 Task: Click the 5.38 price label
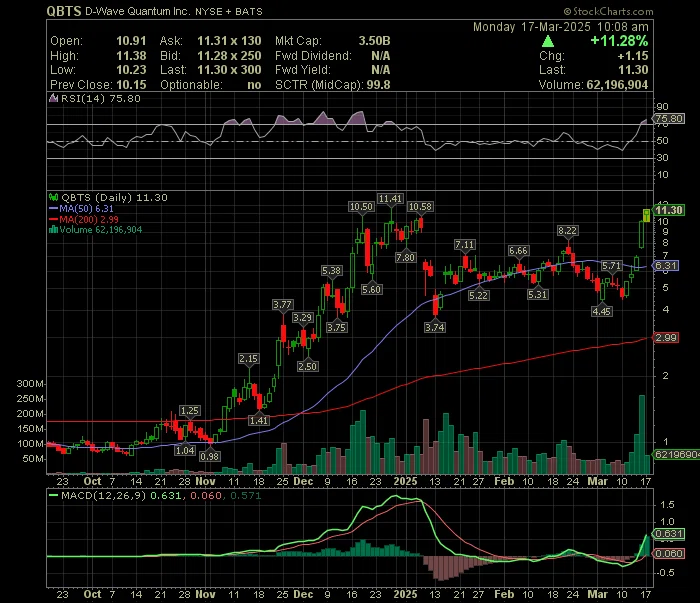(332, 271)
